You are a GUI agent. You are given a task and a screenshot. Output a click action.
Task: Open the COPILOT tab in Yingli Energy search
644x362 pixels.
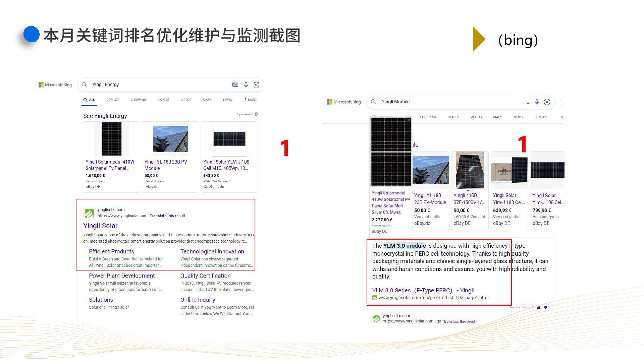pos(113,100)
